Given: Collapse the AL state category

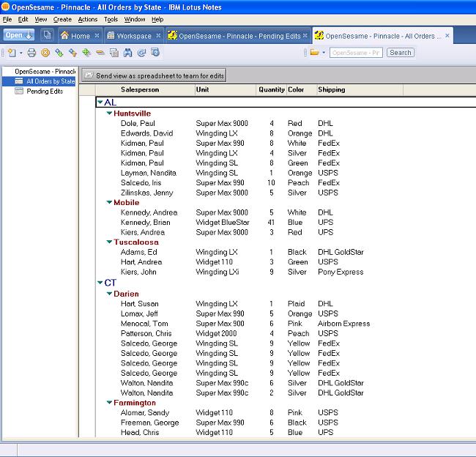Looking at the screenshot, I should [100, 103].
